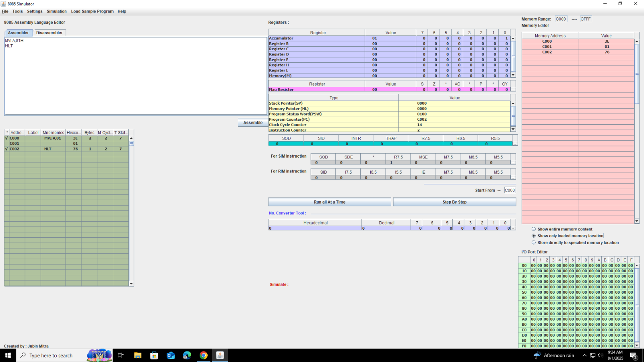Click the I/O port row 00 header
This screenshot has width=644, height=362.
pyautogui.click(x=524, y=265)
